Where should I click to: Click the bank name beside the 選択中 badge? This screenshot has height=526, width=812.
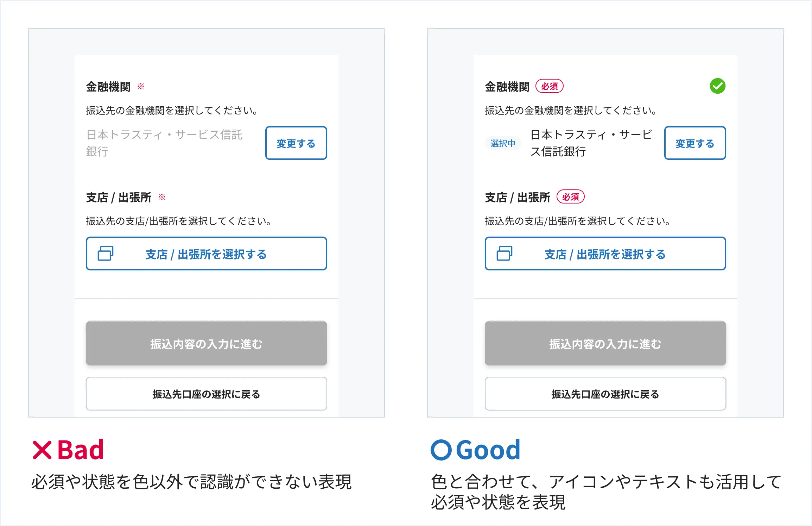(x=591, y=143)
